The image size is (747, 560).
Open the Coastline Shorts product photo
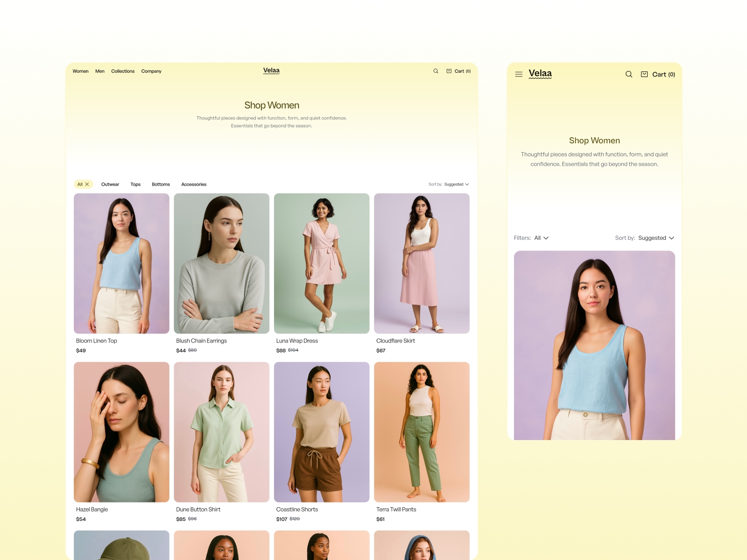point(321,432)
